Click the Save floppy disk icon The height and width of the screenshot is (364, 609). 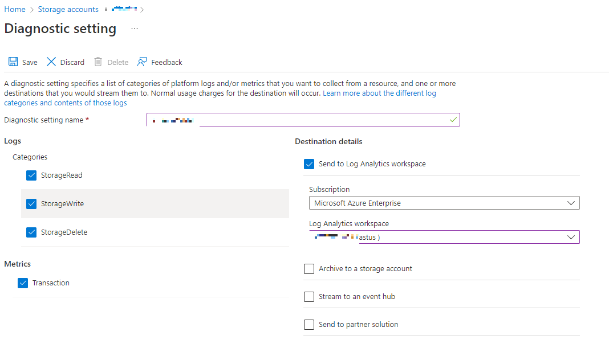click(13, 62)
